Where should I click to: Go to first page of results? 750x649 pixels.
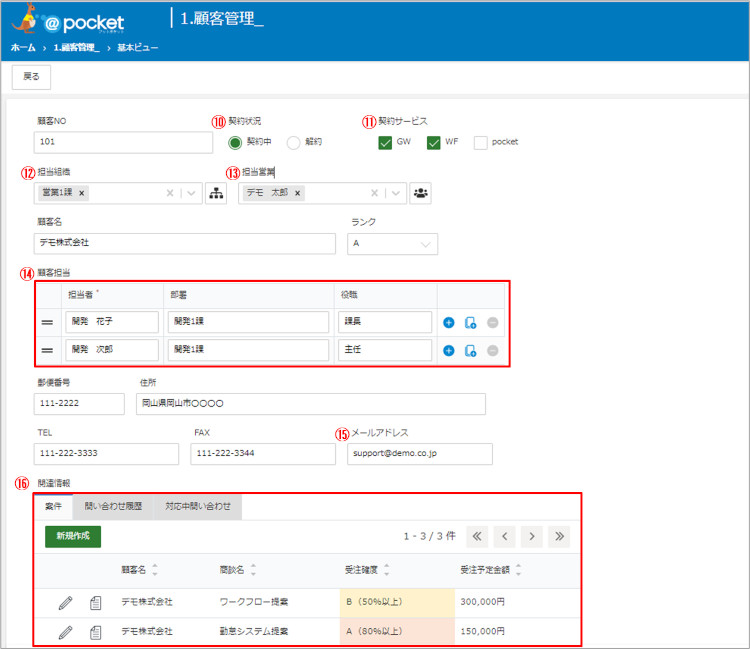[477, 537]
